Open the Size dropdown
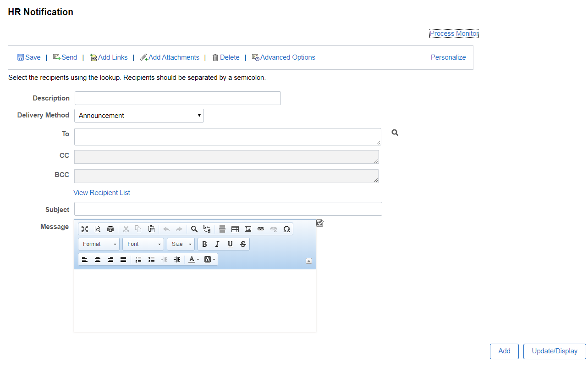Viewport: 588px width, 368px height. click(181, 244)
